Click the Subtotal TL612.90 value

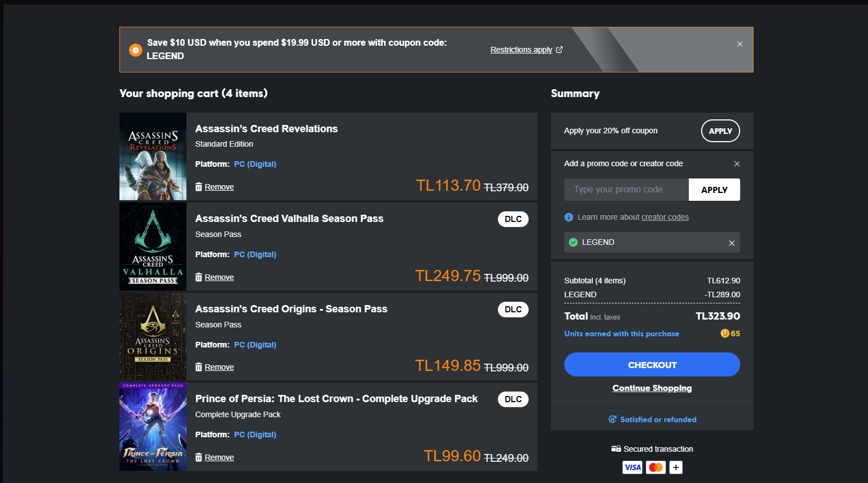pyautogui.click(x=723, y=281)
